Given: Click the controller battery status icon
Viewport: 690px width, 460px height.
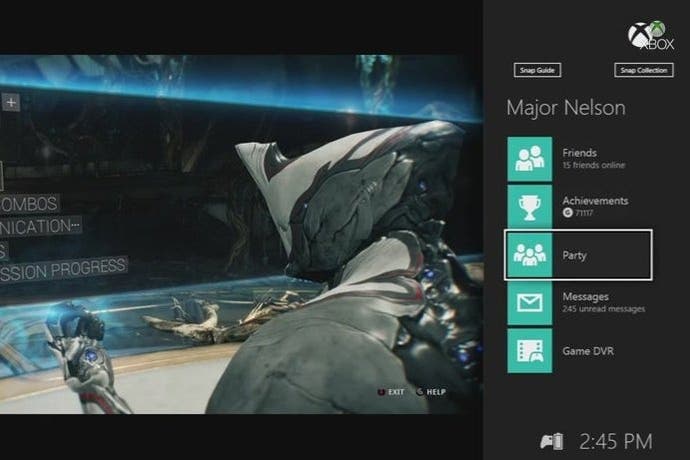Looking at the screenshot, I should 552,441.
